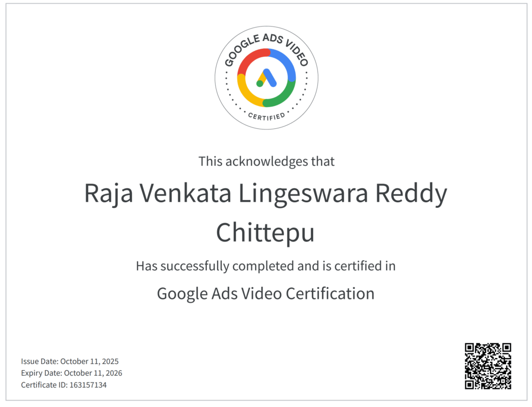Click the name "Raja Venkata Lingeswara Reddy"
Screen dimensions: 532x407
pyautogui.click(x=265, y=194)
